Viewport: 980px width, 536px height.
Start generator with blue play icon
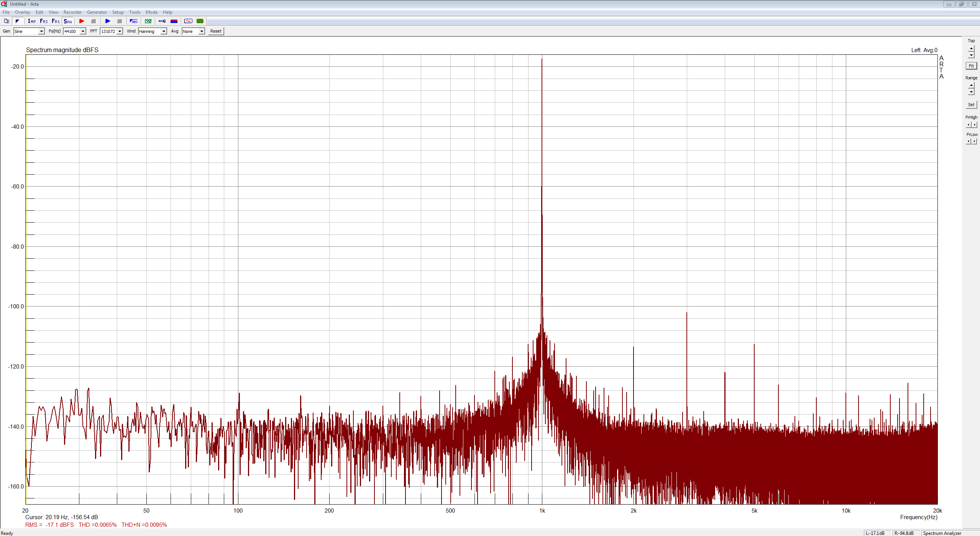[x=108, y=21]
